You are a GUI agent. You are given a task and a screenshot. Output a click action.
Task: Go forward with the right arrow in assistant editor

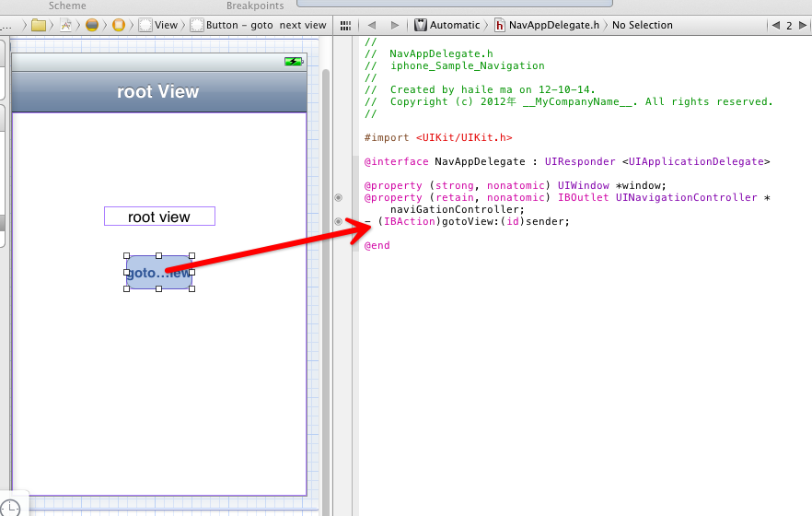pyautogui.click(x=395, y=25)
